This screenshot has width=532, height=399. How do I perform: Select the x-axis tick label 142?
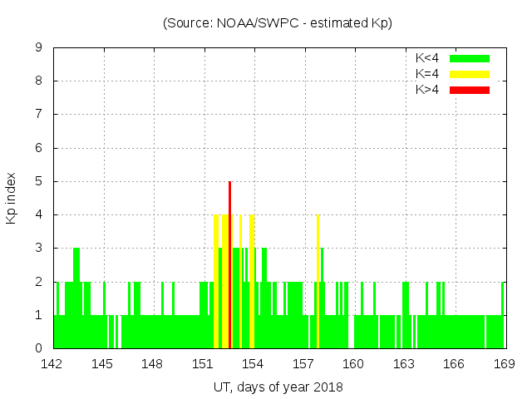52,364
